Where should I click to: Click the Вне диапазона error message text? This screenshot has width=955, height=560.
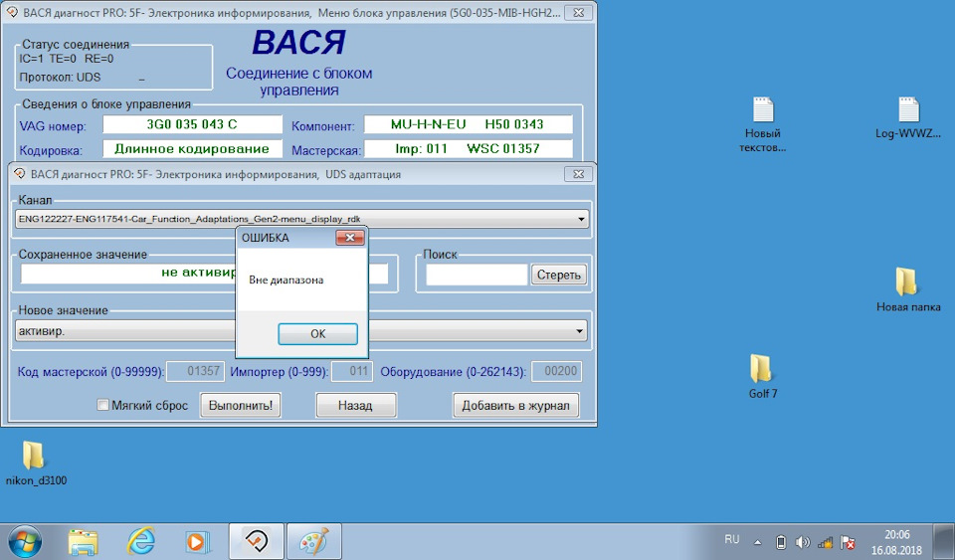point(286,280)
